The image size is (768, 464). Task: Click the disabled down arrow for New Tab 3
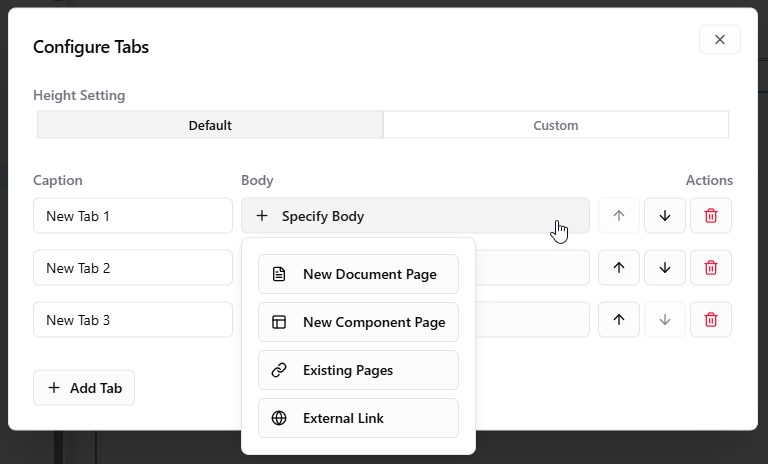point(665,320)
